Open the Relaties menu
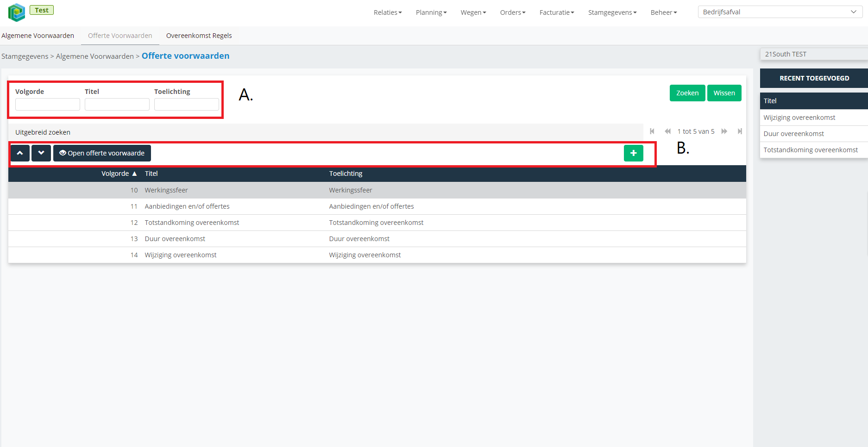The width and height of the screenshot is (868, 447). (388, 12)
